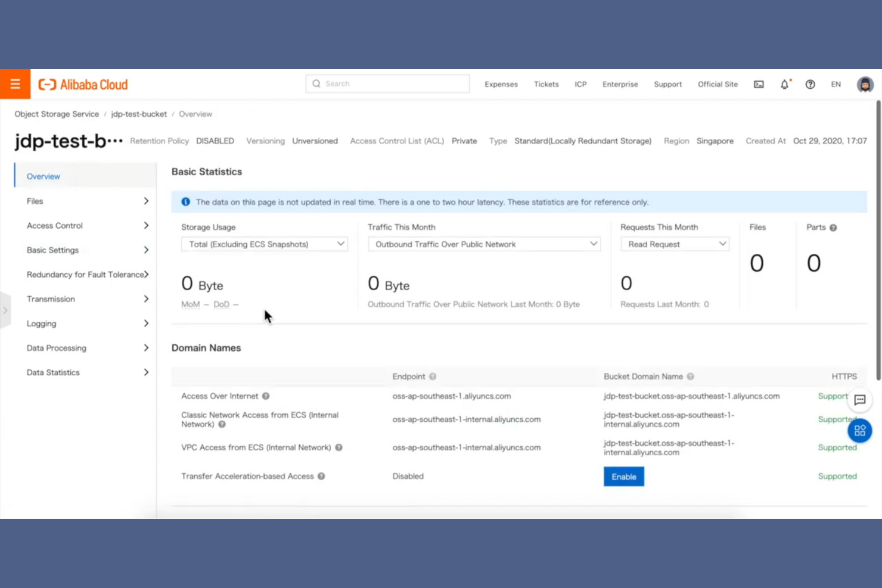Screen dimensions: 882x588
Task: Click help icon for Access Over Internet
Action: pos(266,396)
